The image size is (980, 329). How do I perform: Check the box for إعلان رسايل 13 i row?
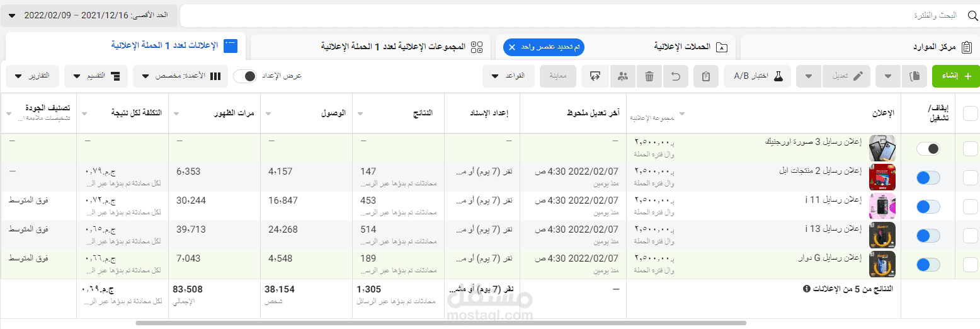[x=971, y=236]
